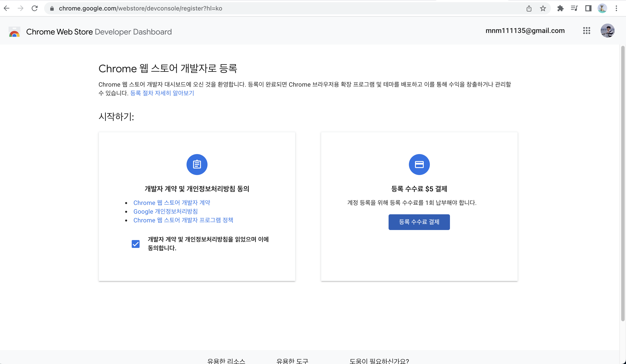The image size is (626, 364).
Task: Click the browser forward arrow
Action: click(21, 8)
